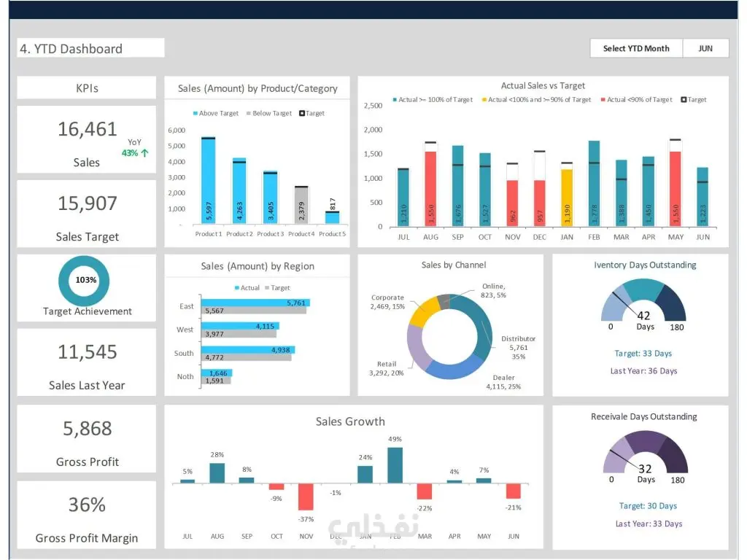The height and width of the screenshot is (560, 747).
Task: Click the 16,461 Sales value
Action: click(x=88, y=129)
